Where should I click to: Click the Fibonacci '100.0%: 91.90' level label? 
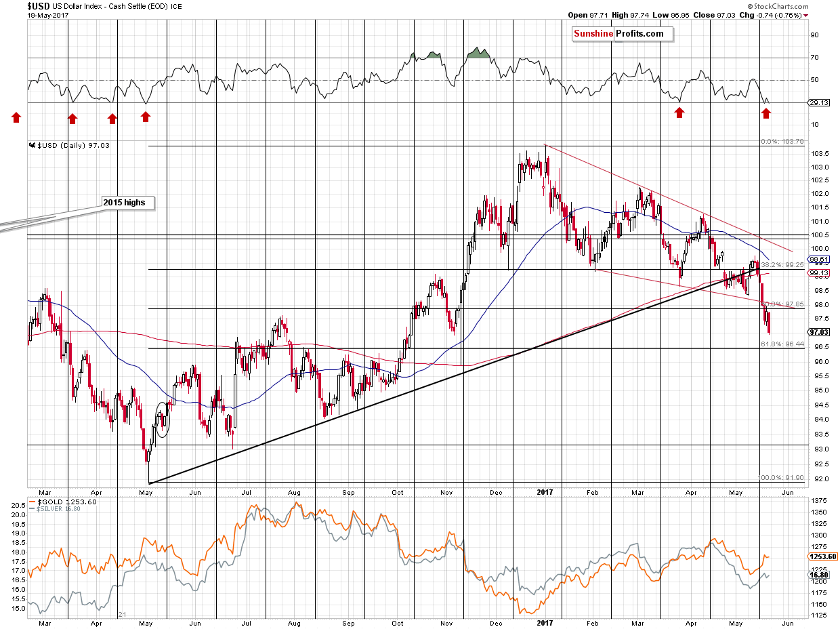780,478
